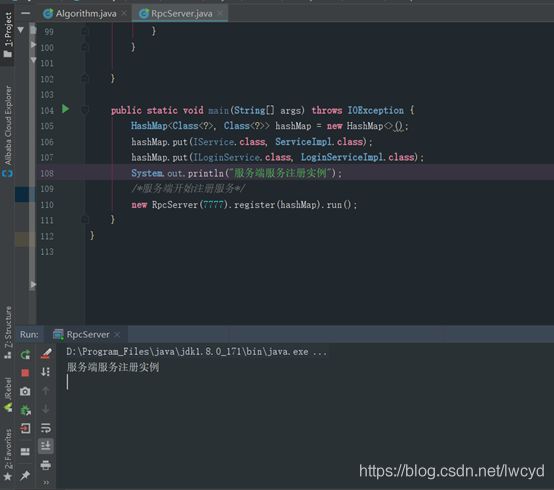554x490 pixels.
Task: Clear console output with the eraser icon
Action: click(x=46, y=353)
